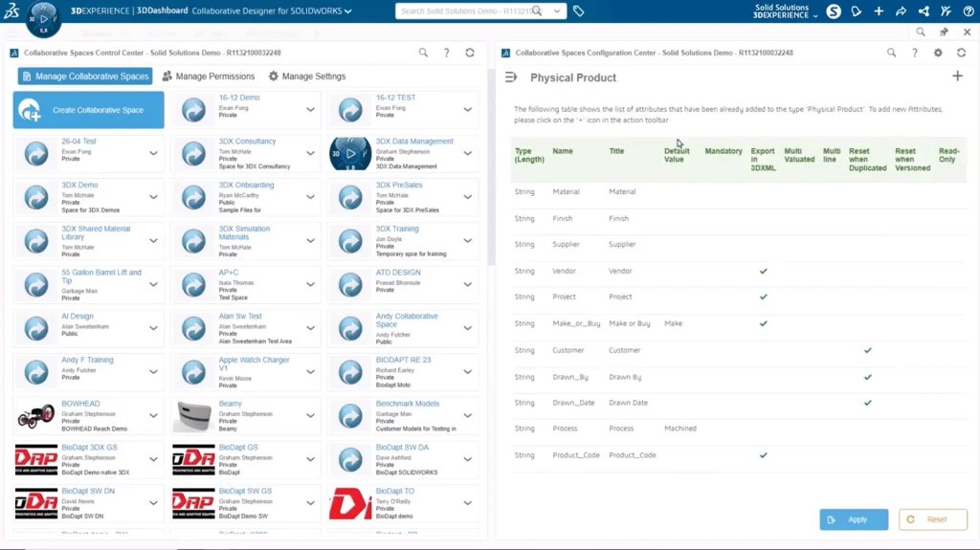Open settings gear in Configuration Center

(x=938, y=54)
